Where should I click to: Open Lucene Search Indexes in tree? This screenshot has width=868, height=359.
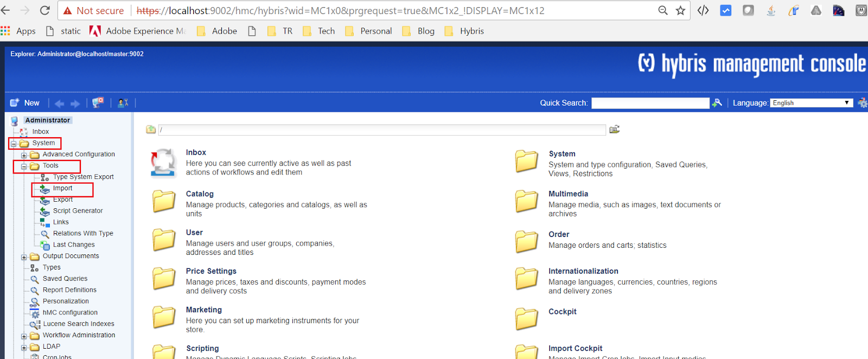pos(79,324)
